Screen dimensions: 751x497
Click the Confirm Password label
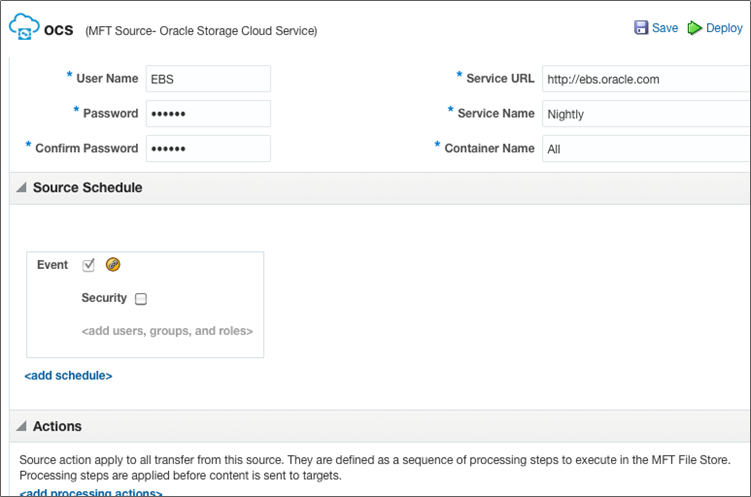click(x=87, y=148)
